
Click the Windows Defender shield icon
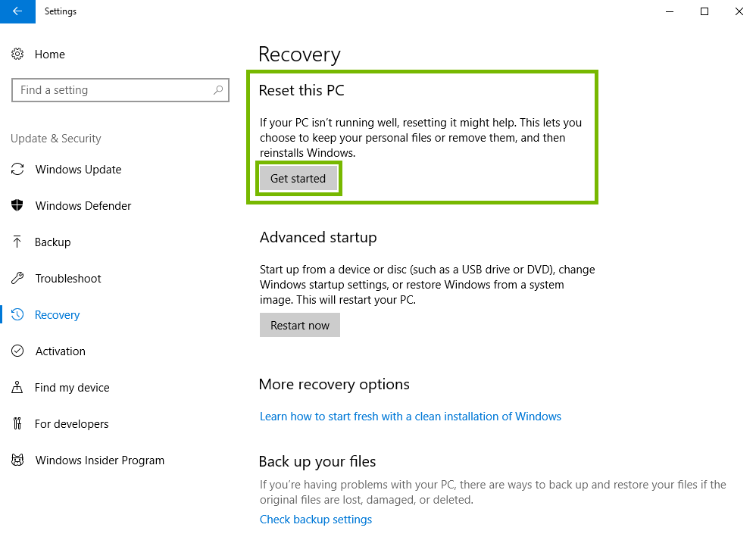[x=17, y=205]
